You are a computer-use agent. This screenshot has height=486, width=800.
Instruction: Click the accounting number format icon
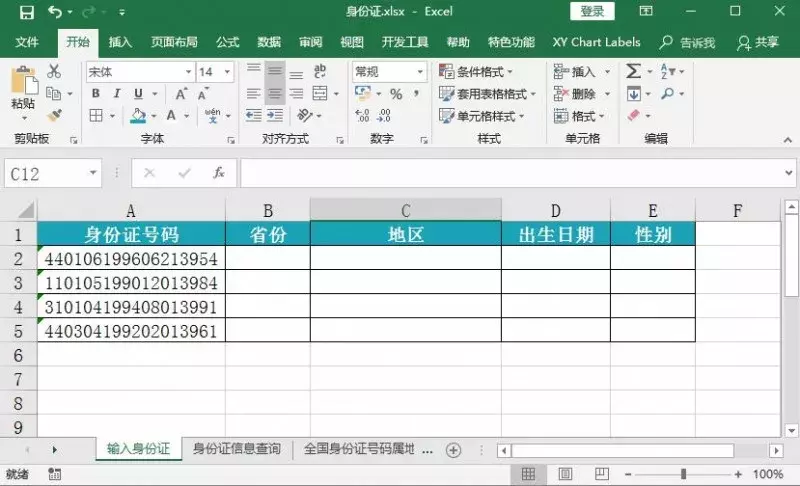[363, 93]
